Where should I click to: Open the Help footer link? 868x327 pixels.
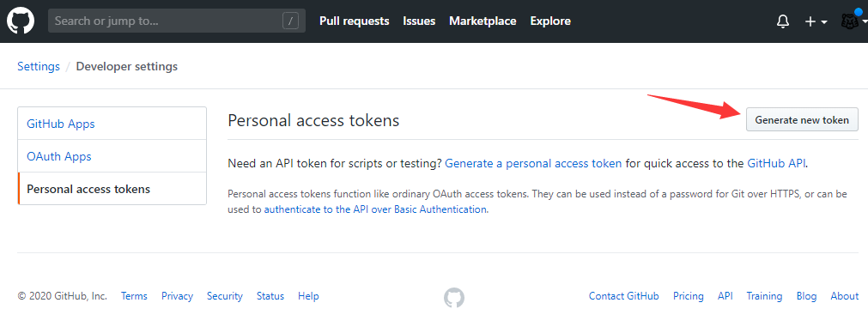coord(308,296)
